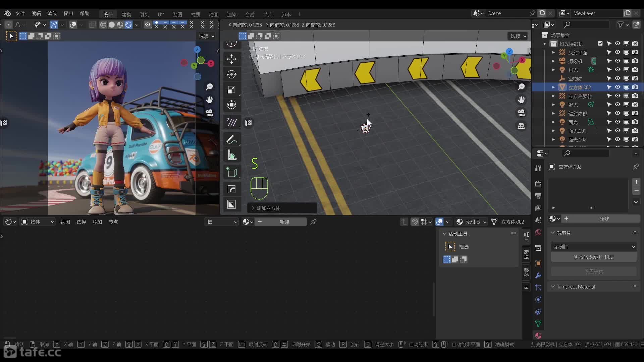Click the zoom magnifier in right viewport
Image resolution: width=644 pixels, height=362 pixels.
click(x=521, y=87)
